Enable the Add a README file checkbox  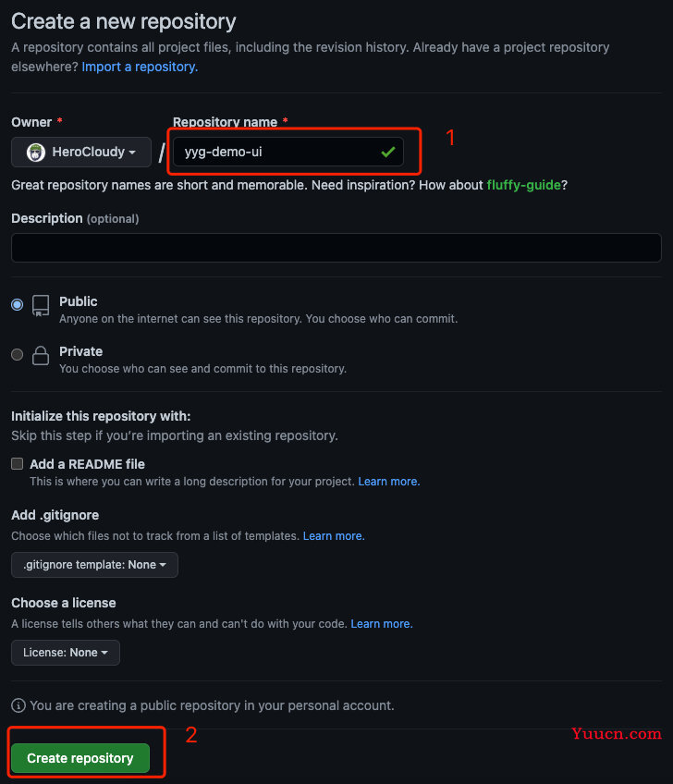click(17, 464)
